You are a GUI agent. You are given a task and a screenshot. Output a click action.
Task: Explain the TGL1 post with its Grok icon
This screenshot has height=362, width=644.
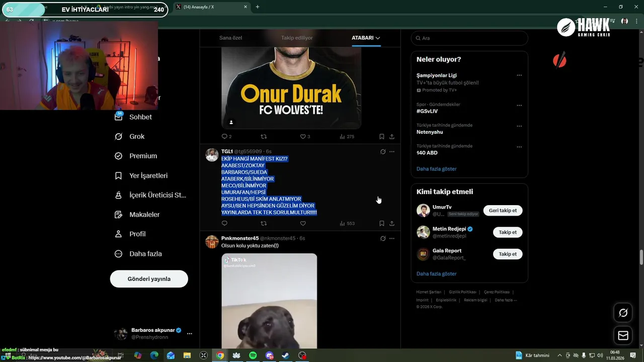[383, 151]
